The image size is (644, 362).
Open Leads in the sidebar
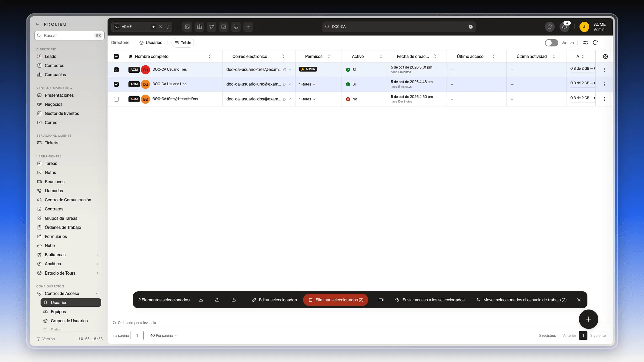point(50,56)
